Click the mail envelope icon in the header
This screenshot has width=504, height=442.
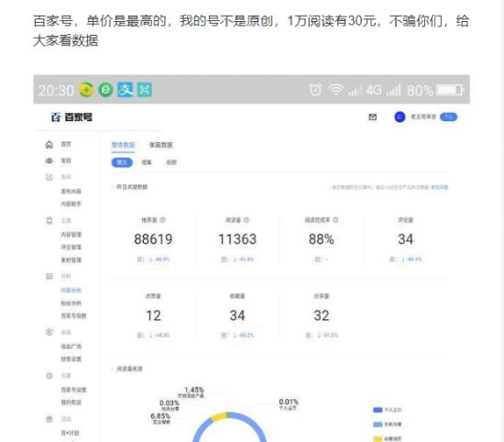click(373, 116)
